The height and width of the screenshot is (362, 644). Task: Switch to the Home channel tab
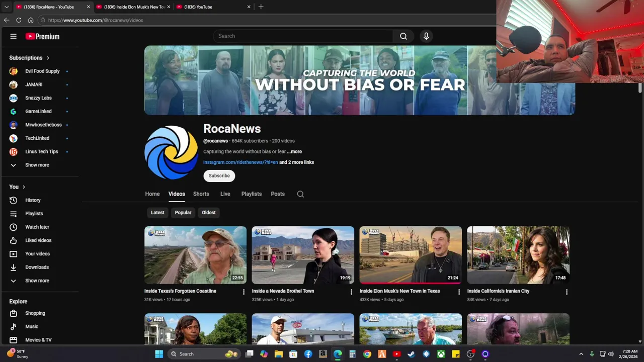pyautogui.click(x=152, y=194)
